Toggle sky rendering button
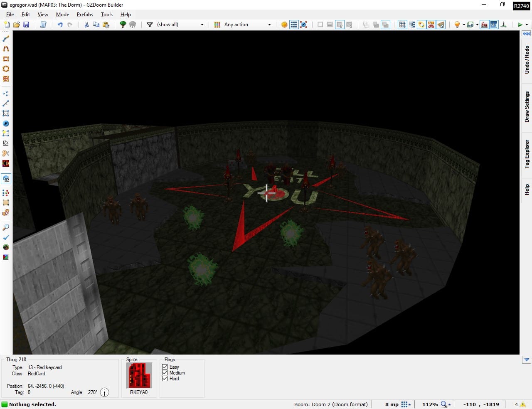Screen dimensions: 532x409 pos(494,25)
